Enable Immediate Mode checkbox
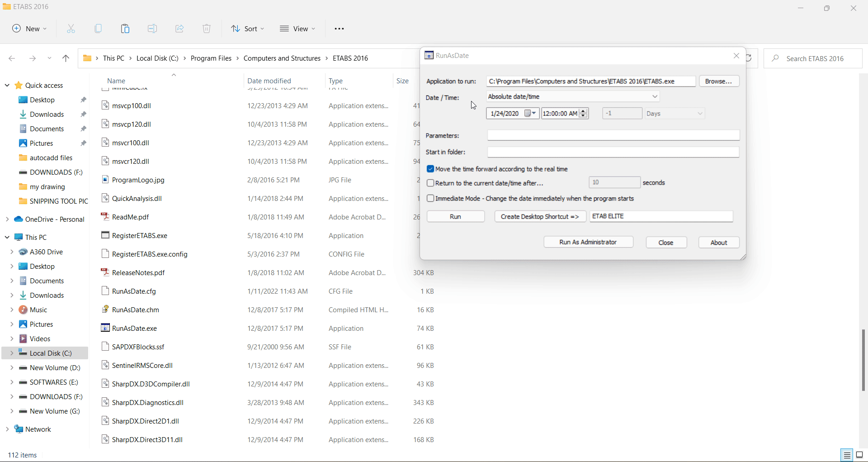The height and width of the screenshot is (462, 868). tap(430, 198)
